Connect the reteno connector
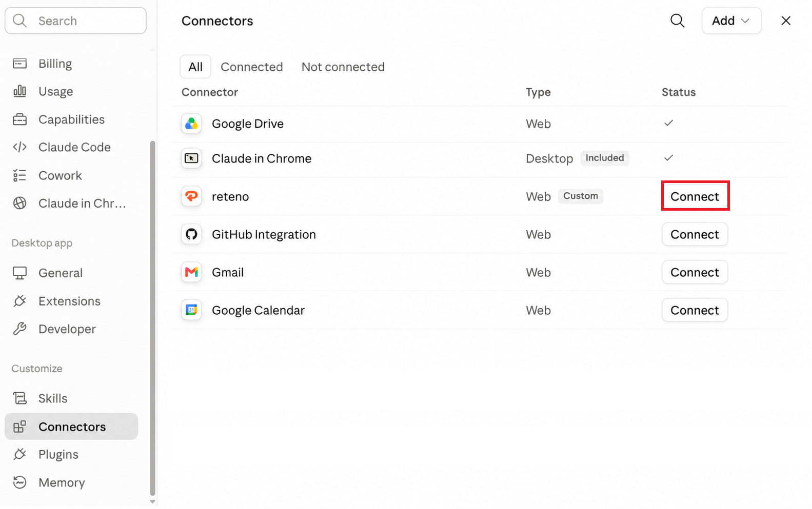 click(695, 196)
